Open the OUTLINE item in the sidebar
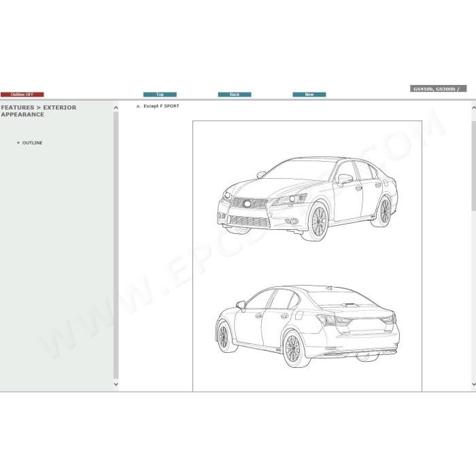The image size is (476, 476). [32, 143]
